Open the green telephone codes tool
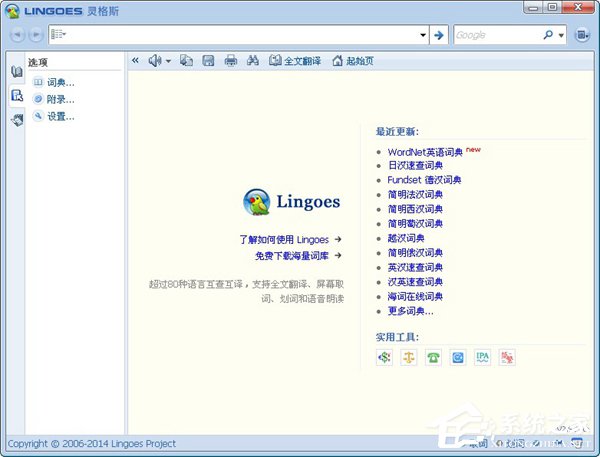This screenshot has width=600, height=457. click(433, 356)
